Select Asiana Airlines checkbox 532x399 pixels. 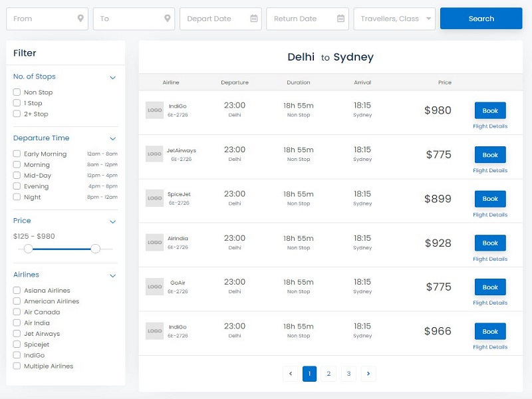[17, 290]
